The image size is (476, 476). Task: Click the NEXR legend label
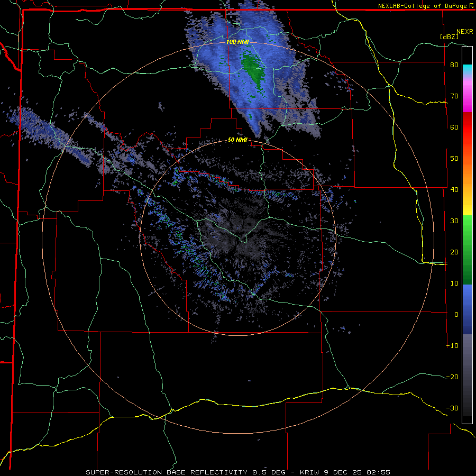(x=465, y=32)
